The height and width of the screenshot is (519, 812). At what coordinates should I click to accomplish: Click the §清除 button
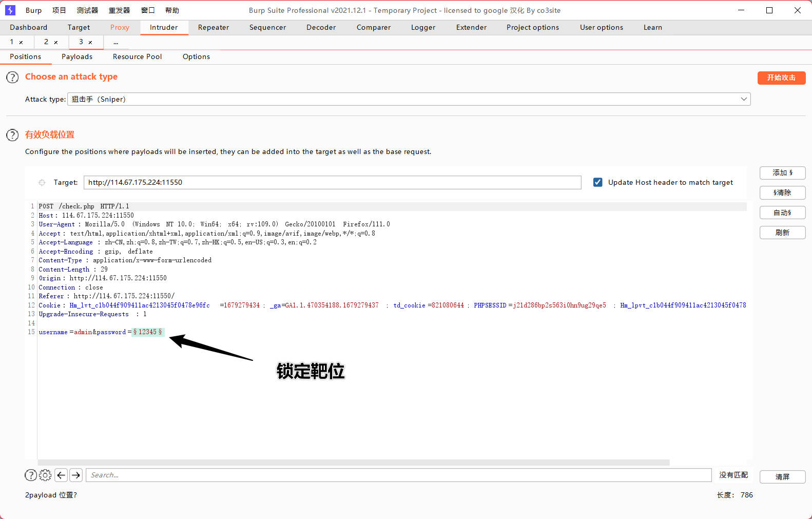coord(782,193)
